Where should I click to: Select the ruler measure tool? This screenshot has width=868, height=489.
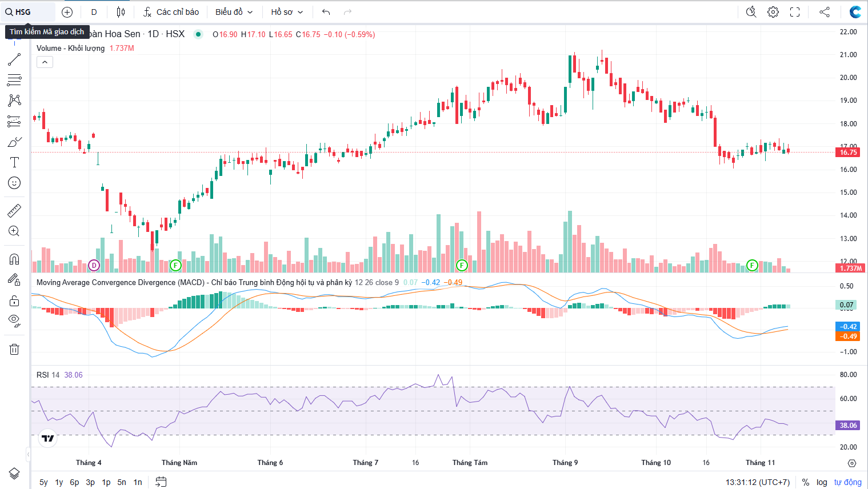pyautogui.click(x=14, y=211)
